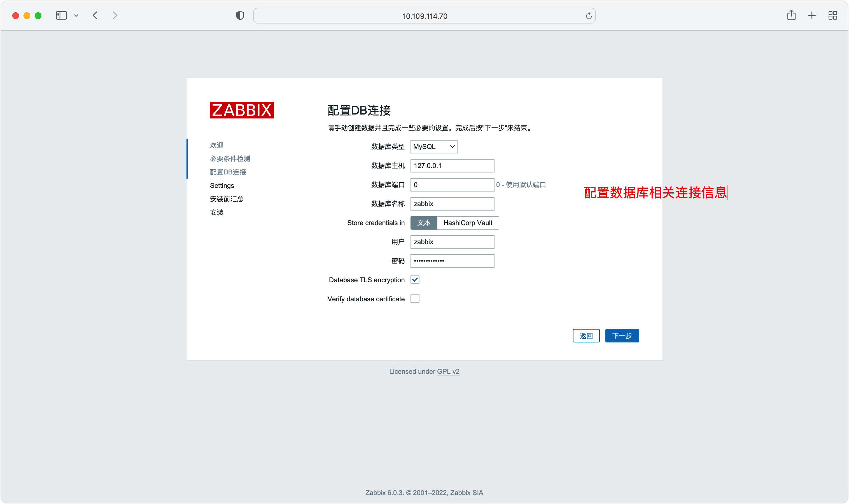Open a new tab with the plus icon

click(x=812, y=15)
